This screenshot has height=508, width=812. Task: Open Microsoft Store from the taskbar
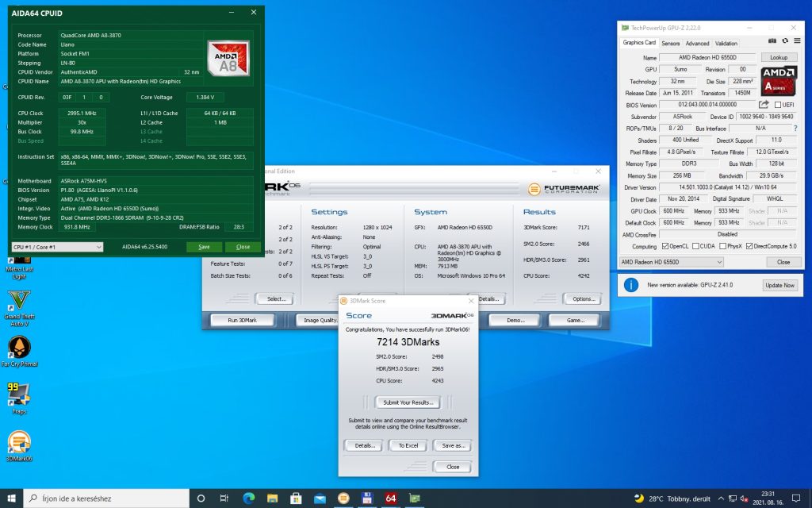click(296, 498)
